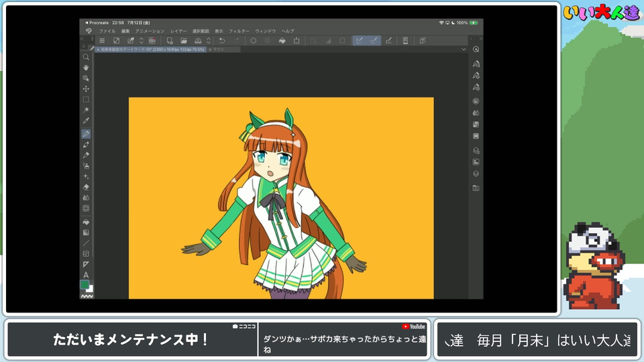The width and height of the screenshot is (644, 362).
Task: Toggle Snap to Ruler
Action: pyautogui.click(x=360, y=40)
